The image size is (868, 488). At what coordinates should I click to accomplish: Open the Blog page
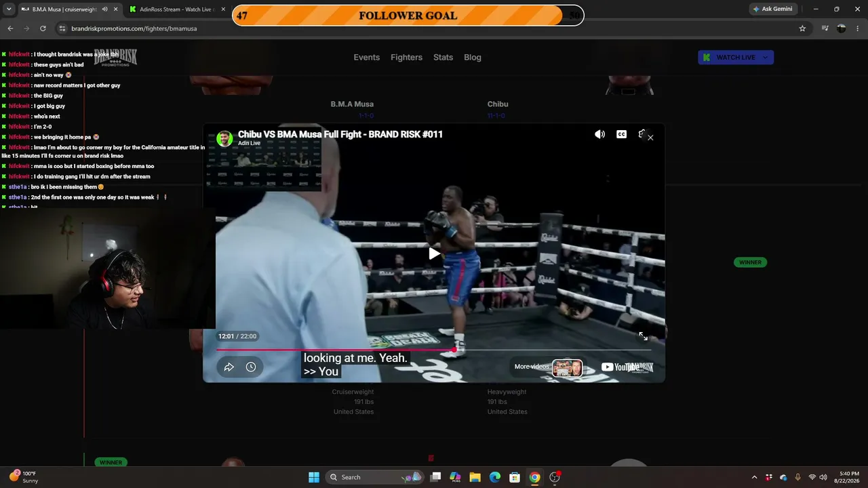[473, 58]
